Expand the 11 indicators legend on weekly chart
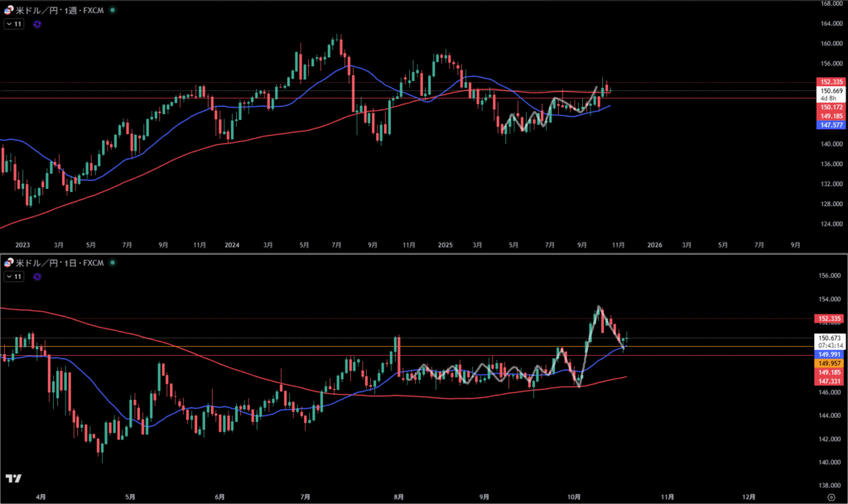Image resolution: width=848 pixels, height=504 pixels. tap(14, 25)
